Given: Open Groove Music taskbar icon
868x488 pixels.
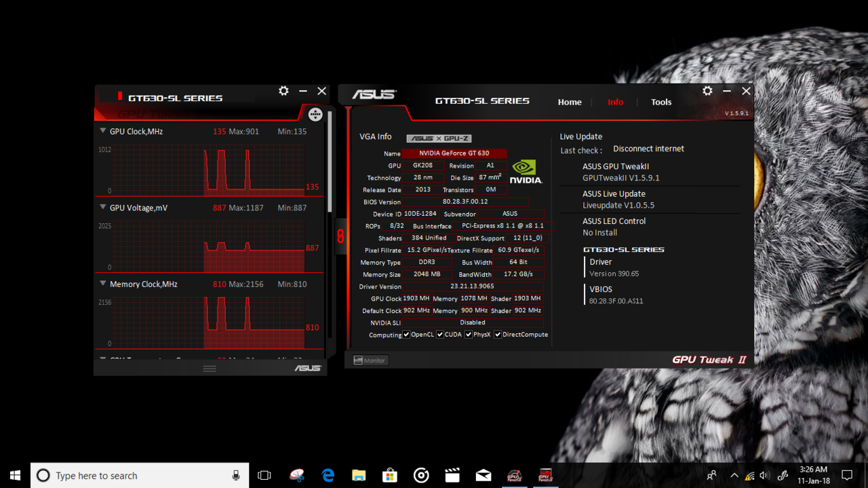Looking at the screenshot, I should point(421,475).
